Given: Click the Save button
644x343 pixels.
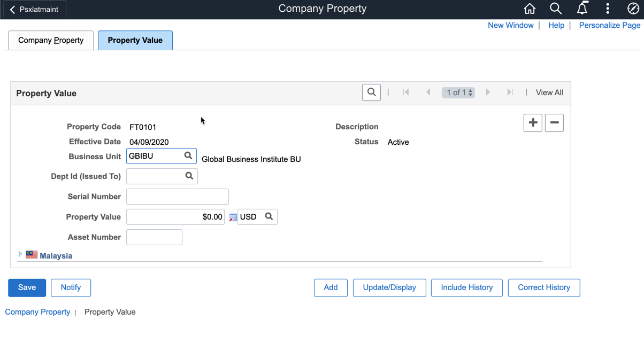Looking at the screenshot, I should coord(27,287).
